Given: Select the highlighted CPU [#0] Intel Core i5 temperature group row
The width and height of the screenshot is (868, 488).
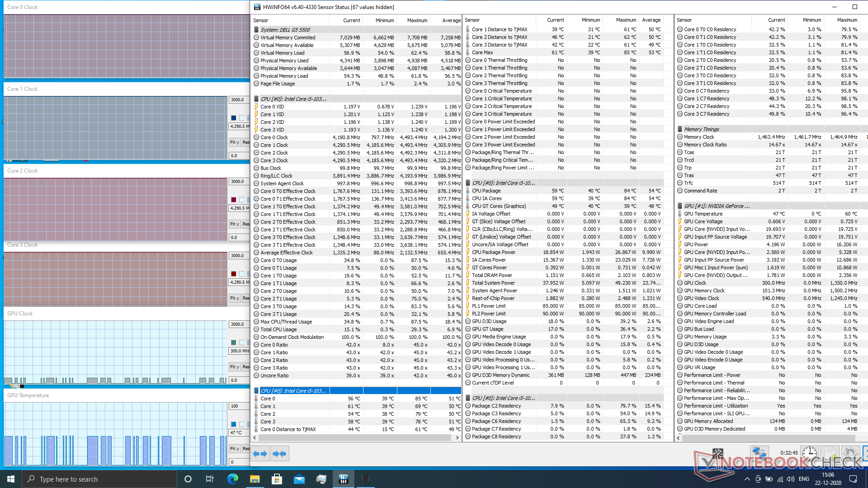Looking at the screenshot, I should [294, 391].
